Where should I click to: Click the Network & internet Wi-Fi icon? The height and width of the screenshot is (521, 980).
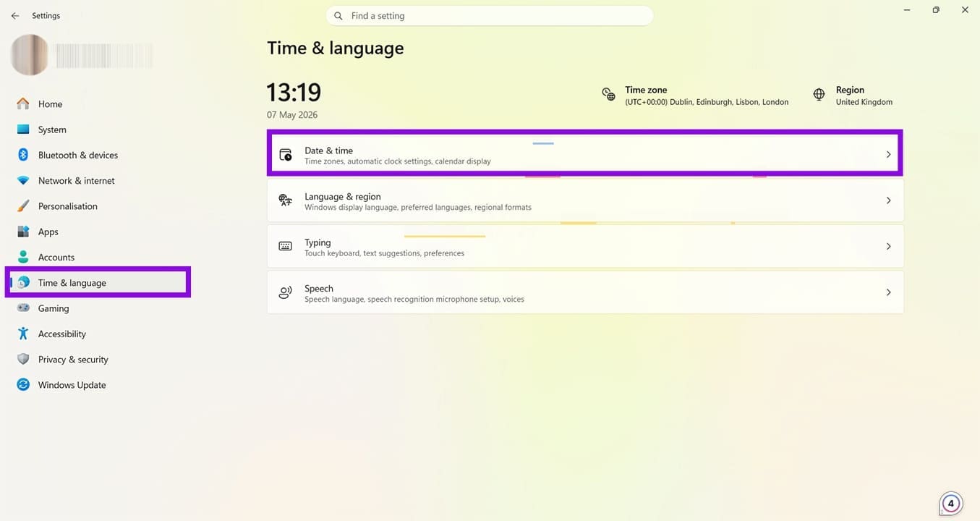tap(23, 180)
